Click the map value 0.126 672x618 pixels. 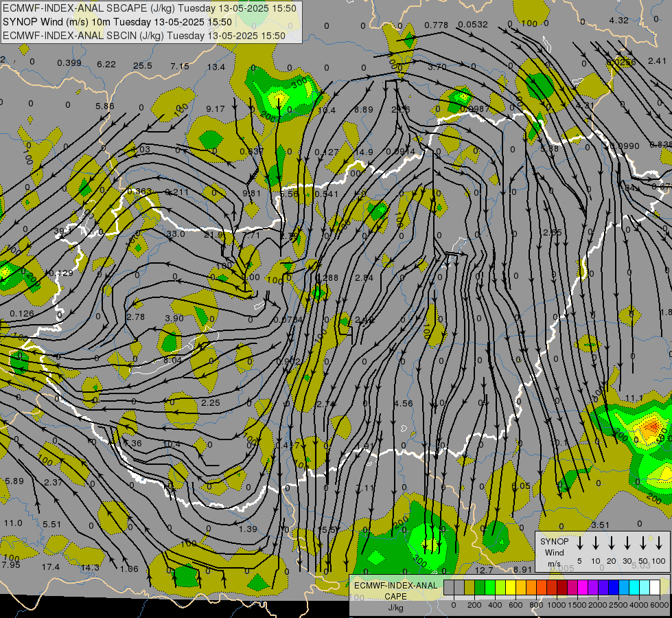click(22, 314)
